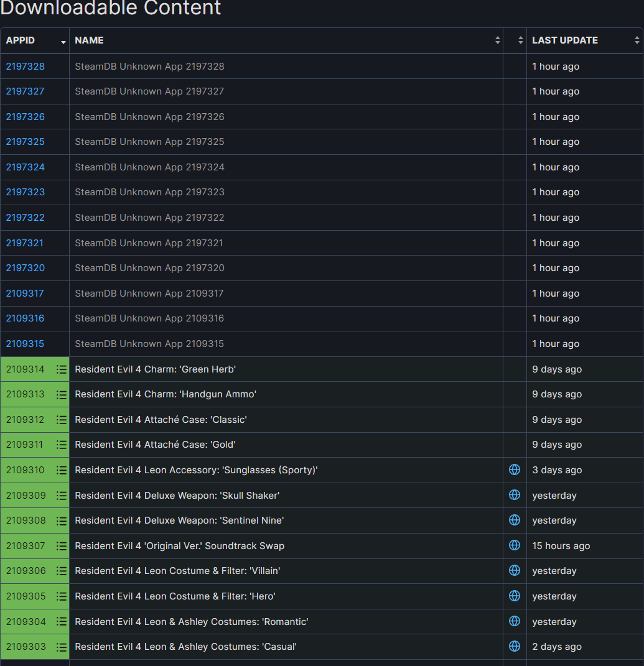Select 'Original Ver.' Soundtrack Swap name
The image size is (644, 666).
tap(179, 546)
